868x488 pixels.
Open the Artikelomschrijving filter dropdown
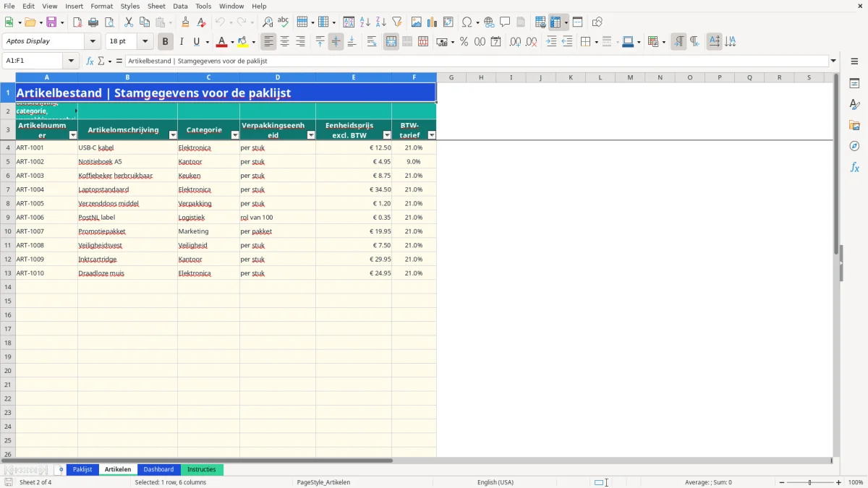(173, 135)
